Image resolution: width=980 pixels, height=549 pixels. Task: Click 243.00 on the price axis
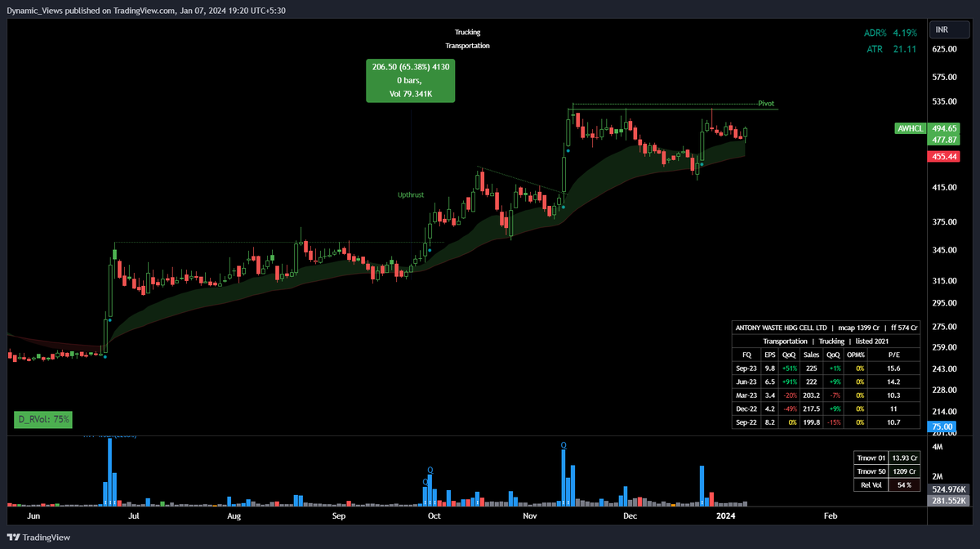click(x=944, y=368)
